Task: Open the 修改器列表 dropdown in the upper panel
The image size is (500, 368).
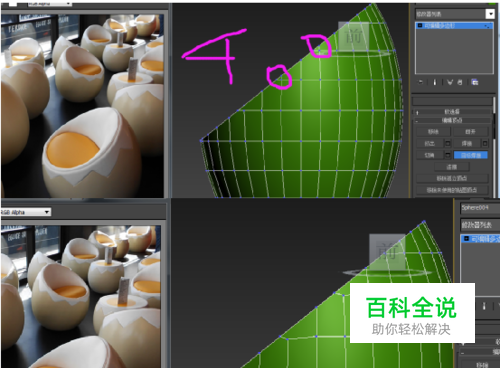Action: point(454,14)
